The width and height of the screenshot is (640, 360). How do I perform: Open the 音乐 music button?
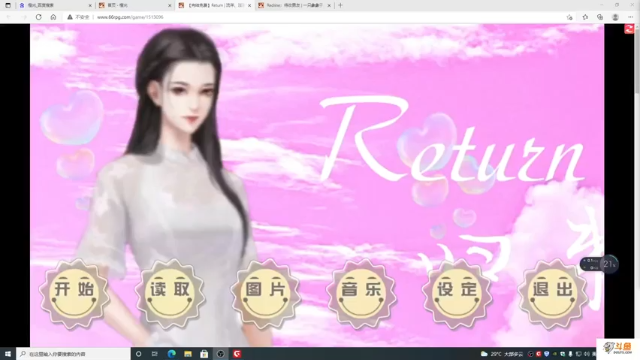362,294
